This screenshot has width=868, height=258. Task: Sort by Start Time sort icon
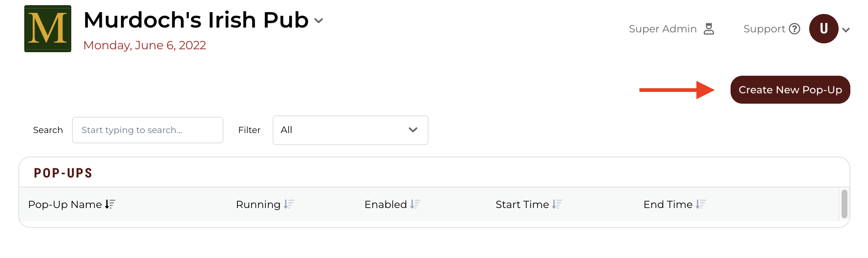[x=557, y=204]
